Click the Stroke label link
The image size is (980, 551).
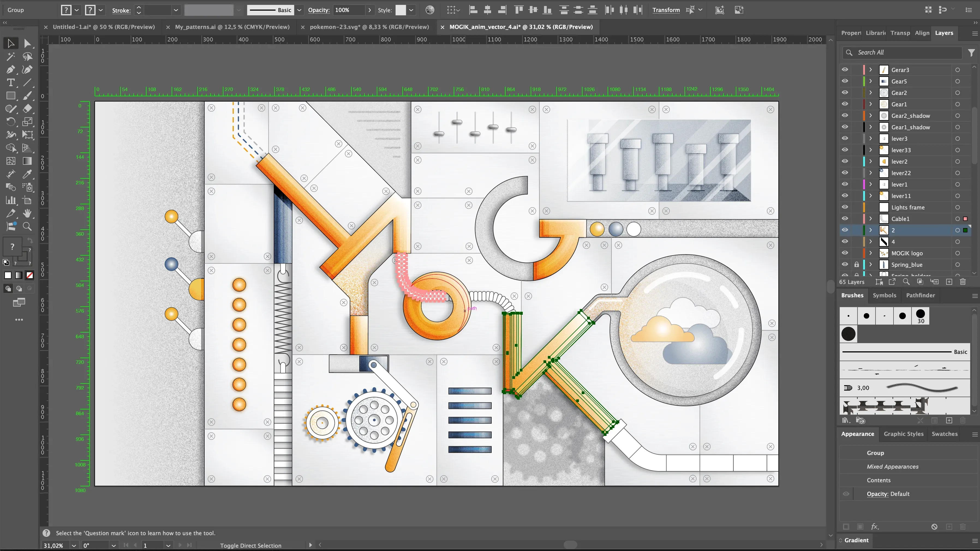[121, 10]
